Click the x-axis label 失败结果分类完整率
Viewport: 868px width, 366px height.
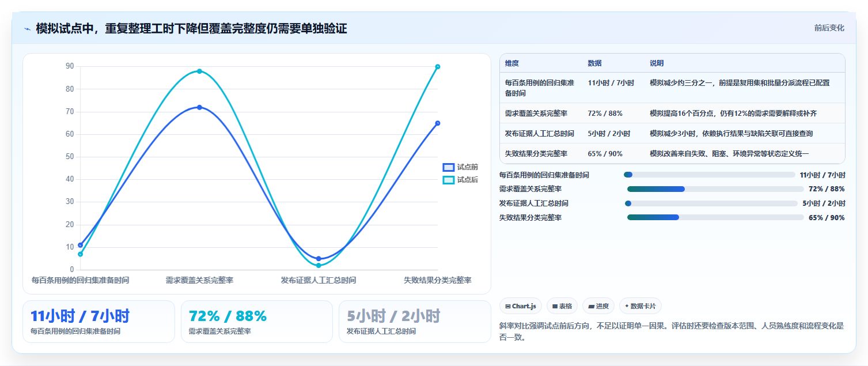pyautogui.click(x=438, y=280)
